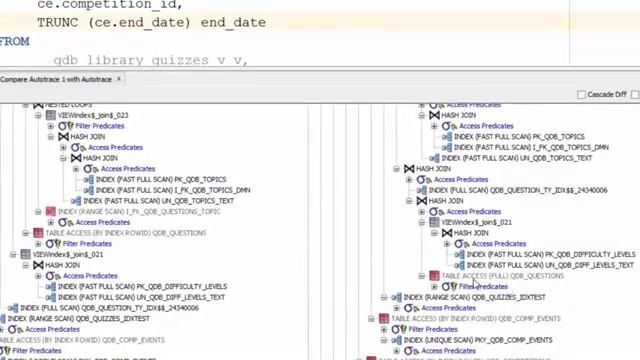Open Filter Predicates under right pane QDB_COMP_EVENTS
Image resolution: width=640 pixels, height=360 pixels.
coord(433,329)
